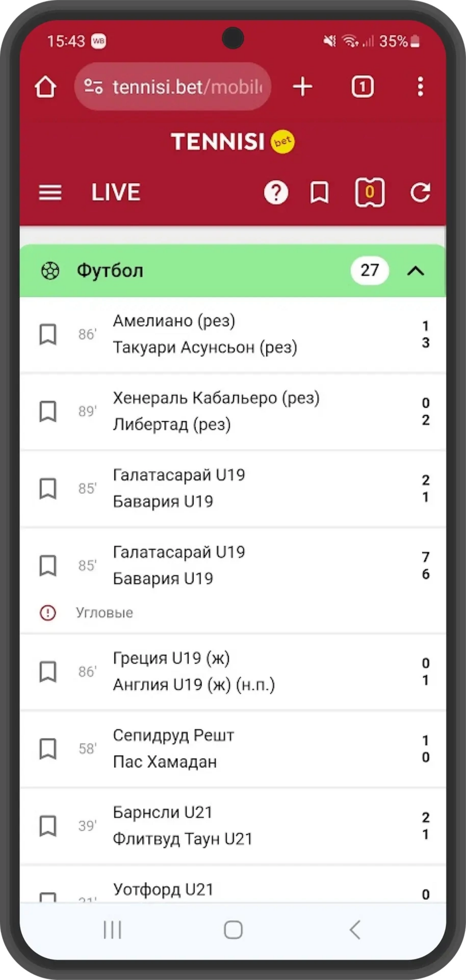
Task: Bookmark the Хенераль Кабальеро (рез) match
Action: pos(48,411)
